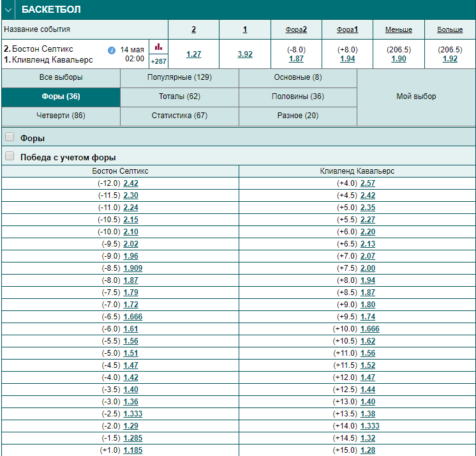The image size is (476, 456).
Task: Bet on Cleveland win at 3.92
Action: pos(245,54)
